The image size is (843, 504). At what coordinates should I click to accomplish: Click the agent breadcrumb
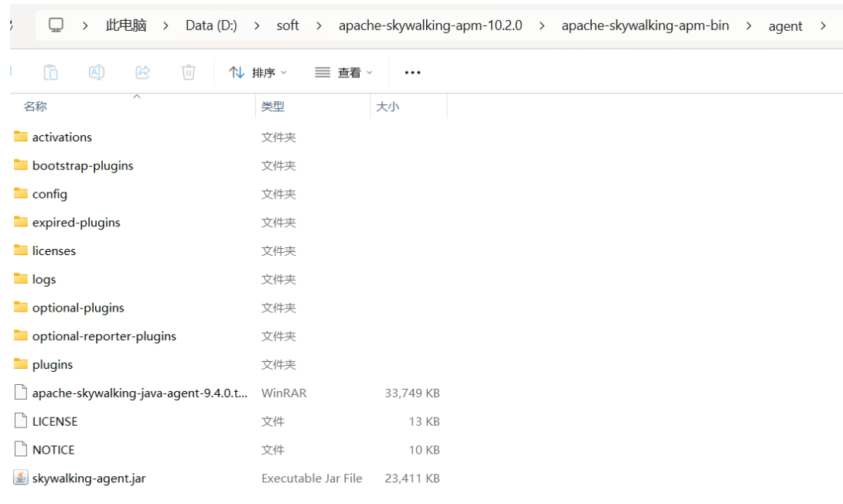[785, 26]
